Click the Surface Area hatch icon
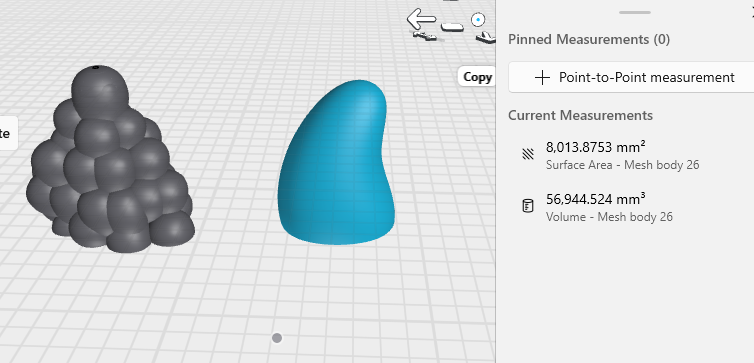This screenshot has height=363, width=754. coord(528,154)
